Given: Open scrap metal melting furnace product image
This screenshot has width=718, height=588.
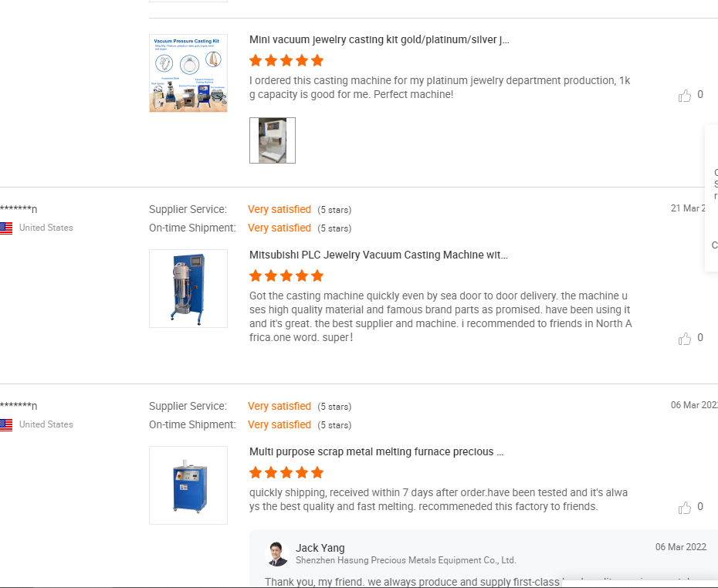Looking at the screenshot, I should point(188,485).
